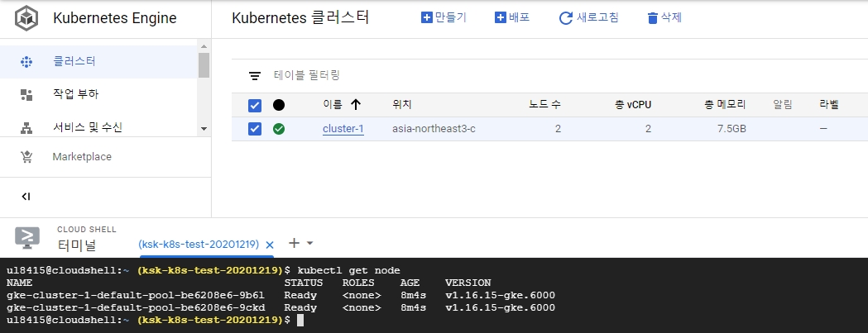The height and width of the screenshot is (333, 868).
Task: Click the 총 vCPU column header
Action: (633, 105)
